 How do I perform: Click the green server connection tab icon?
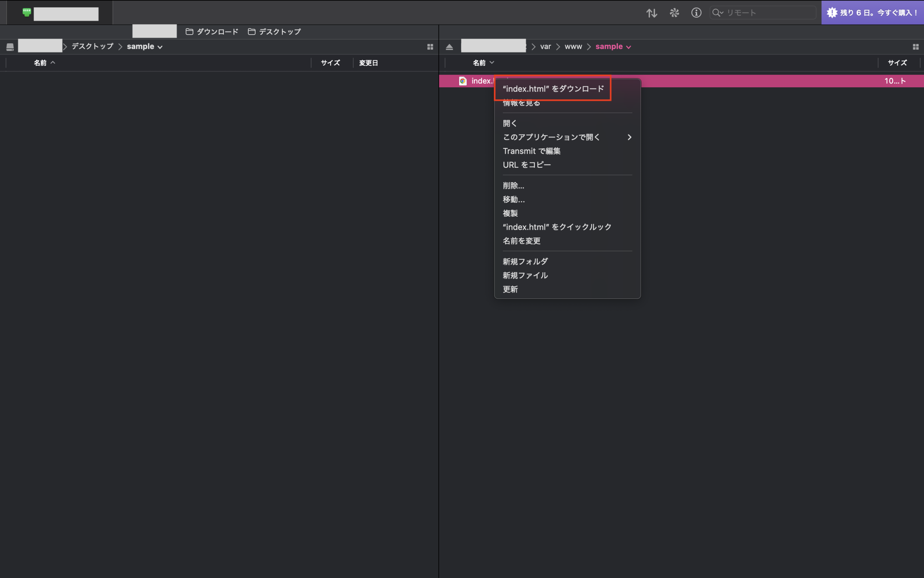coord(27,12)
